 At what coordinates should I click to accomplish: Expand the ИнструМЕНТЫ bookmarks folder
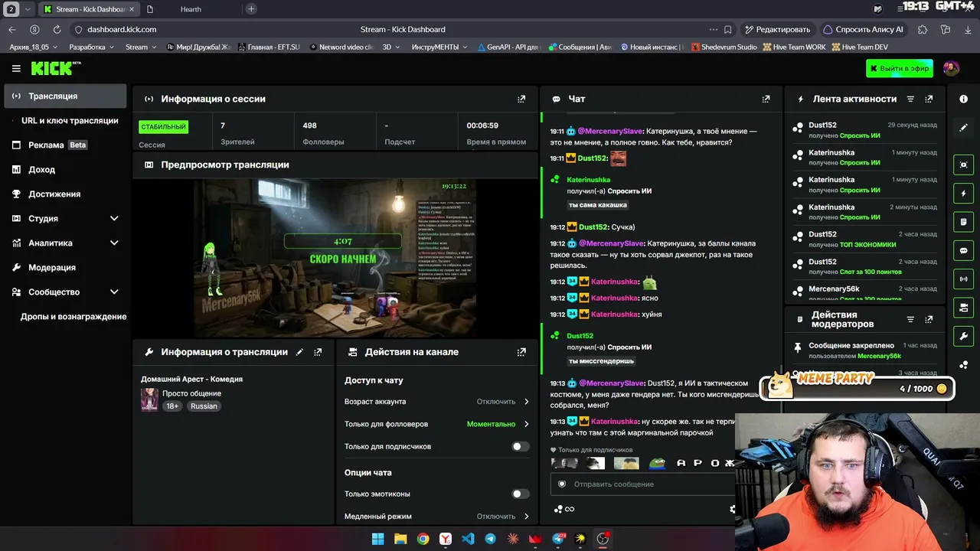click(x=439, y=47)
